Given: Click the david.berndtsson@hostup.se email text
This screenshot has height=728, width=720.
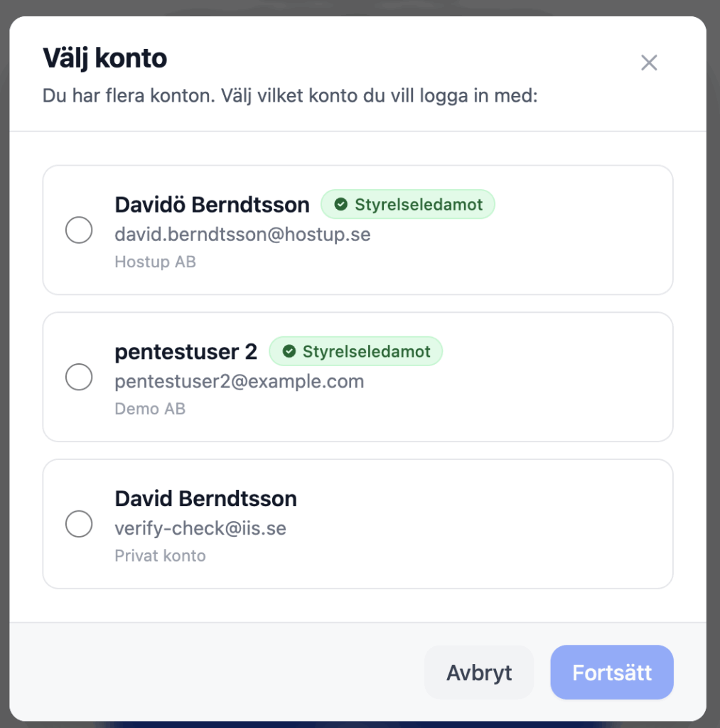Looking at the screenshot, I should [x=242, y=234].
